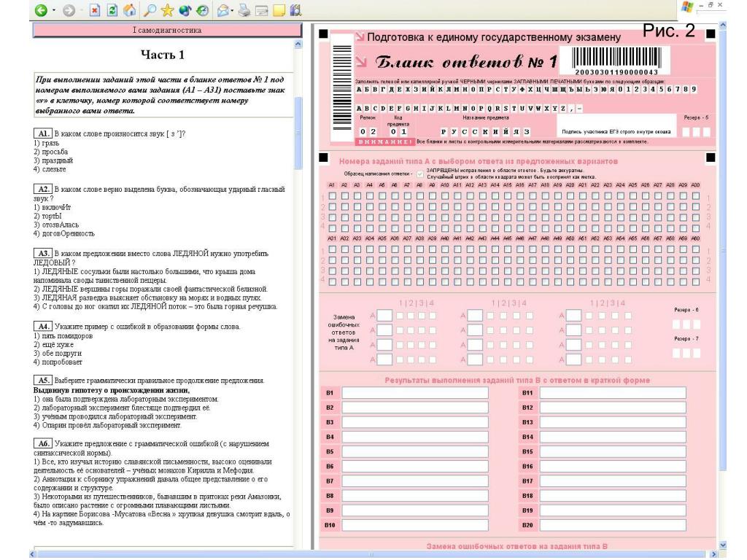Check answer 3 box under column A3
Viewport: 747px width, 560px height.
357,217
